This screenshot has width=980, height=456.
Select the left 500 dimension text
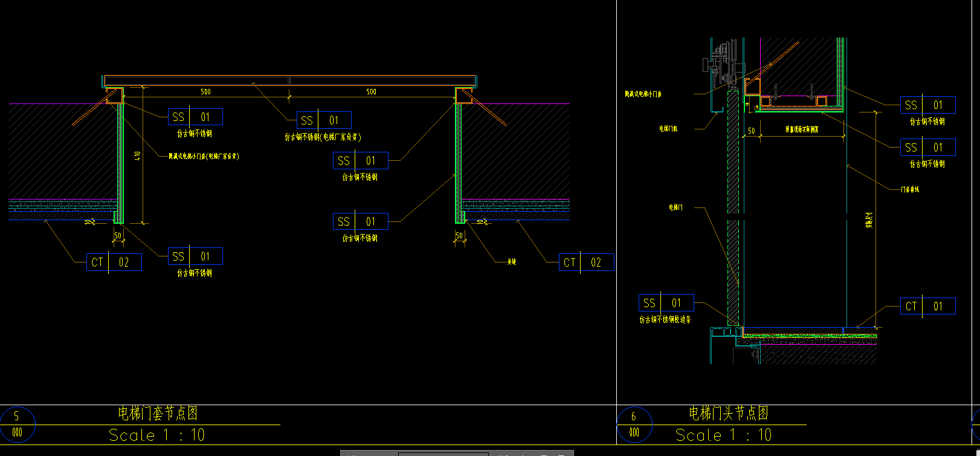point(205,92)
